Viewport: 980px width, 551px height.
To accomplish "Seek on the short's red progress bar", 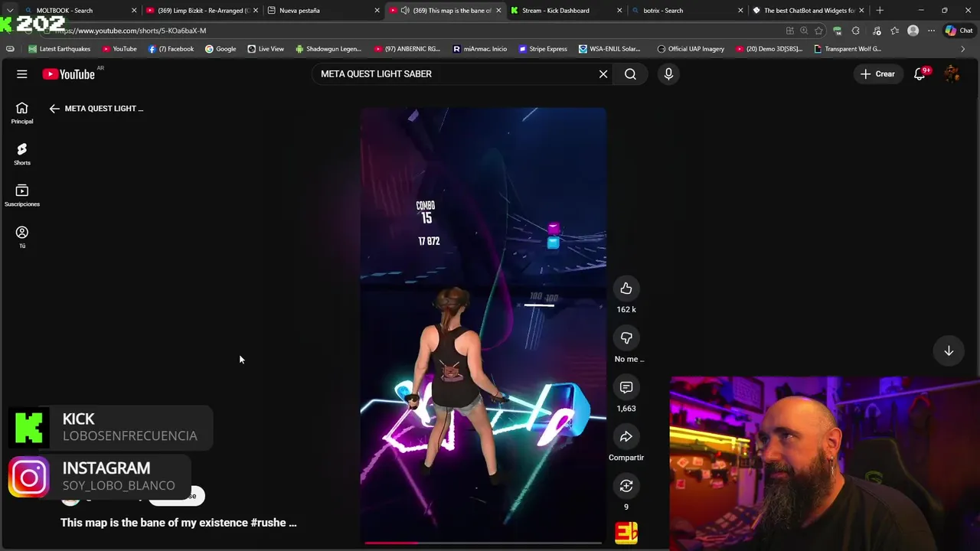I will pos(482,543).
